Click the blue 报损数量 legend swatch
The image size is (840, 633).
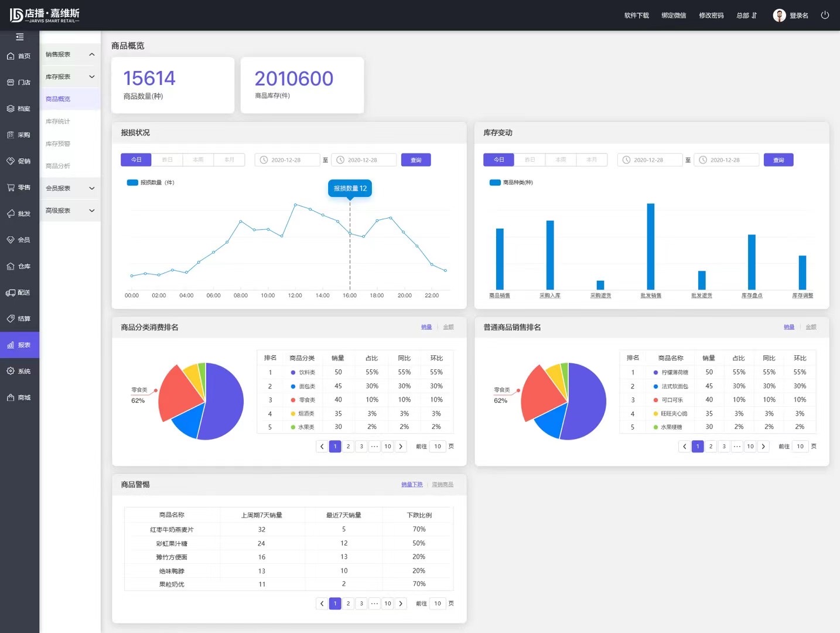[x=132, y=183]
